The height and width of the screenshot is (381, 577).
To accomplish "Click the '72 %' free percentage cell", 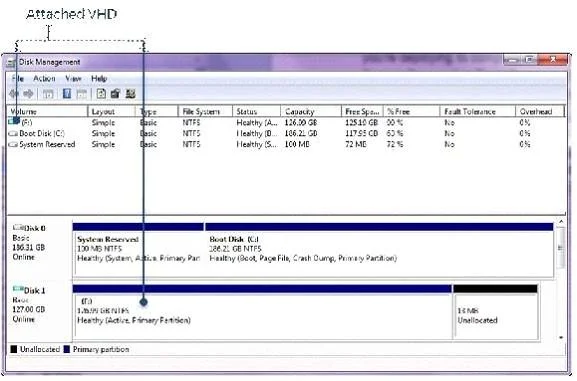I will point(395,144).
